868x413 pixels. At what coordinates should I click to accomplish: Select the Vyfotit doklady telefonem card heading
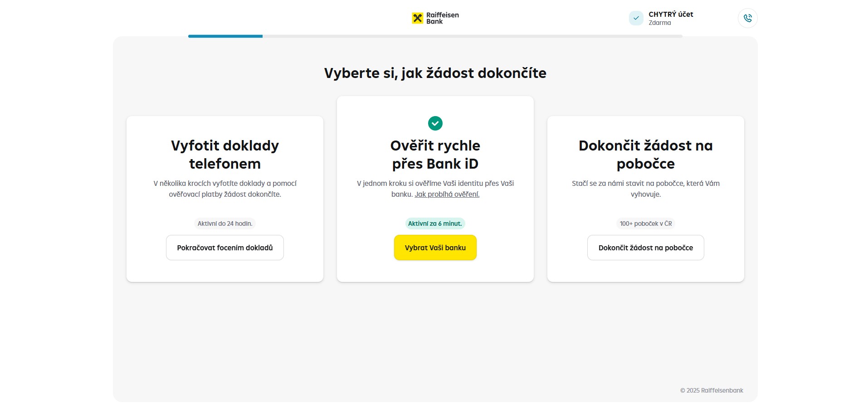pos(225,155)
